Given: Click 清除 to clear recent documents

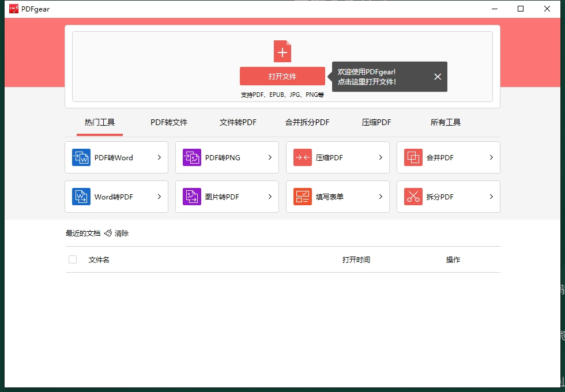Looking at the screenshot, I should 122,233.
